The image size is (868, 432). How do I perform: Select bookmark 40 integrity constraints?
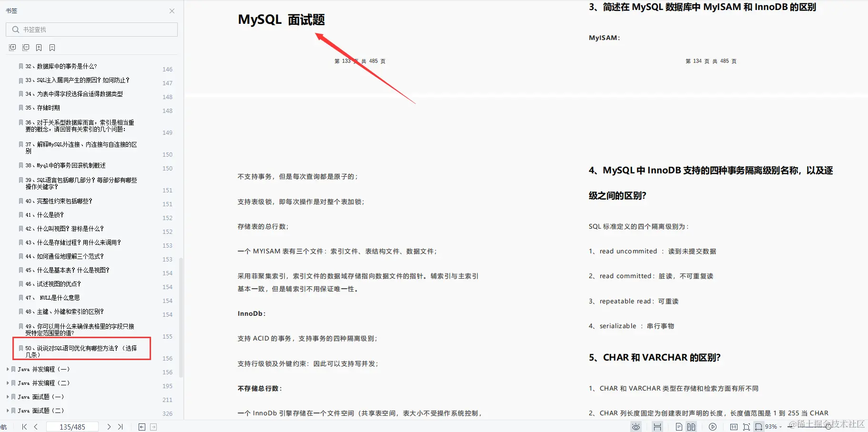coord(59,201)
